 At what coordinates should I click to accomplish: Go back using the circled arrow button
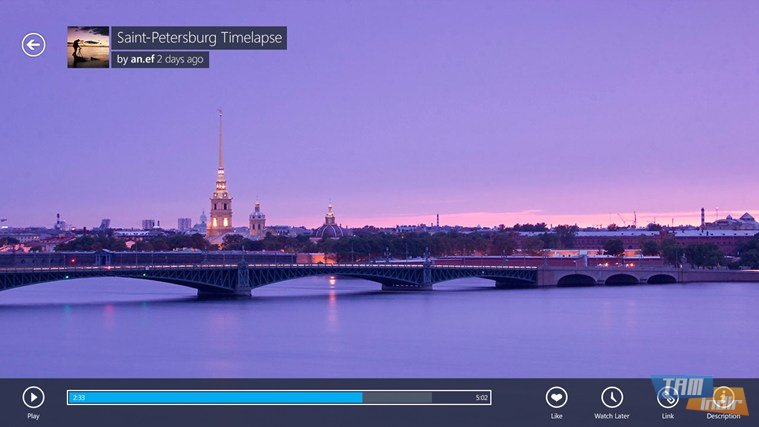coord(33,45)
